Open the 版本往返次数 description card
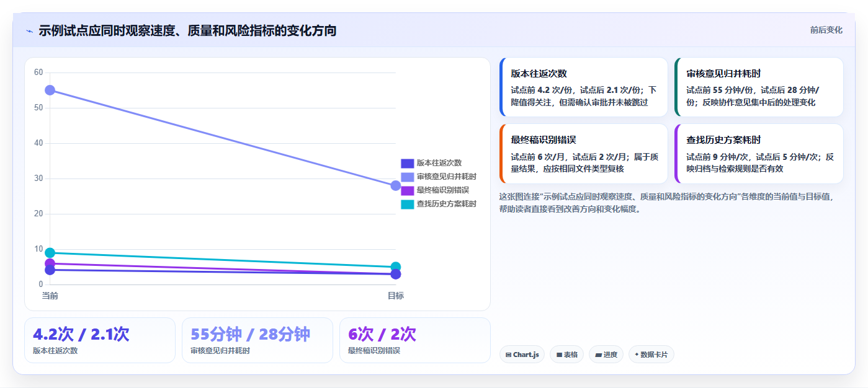The image size is (868, 388). click(583, 87)
